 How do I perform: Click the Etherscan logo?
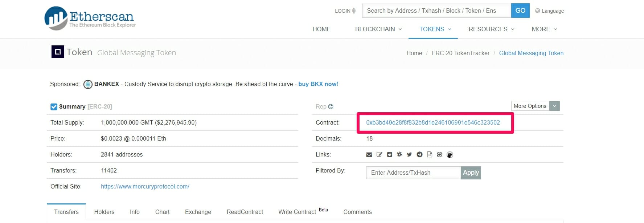pyautogui.click(x=90, y=18)
